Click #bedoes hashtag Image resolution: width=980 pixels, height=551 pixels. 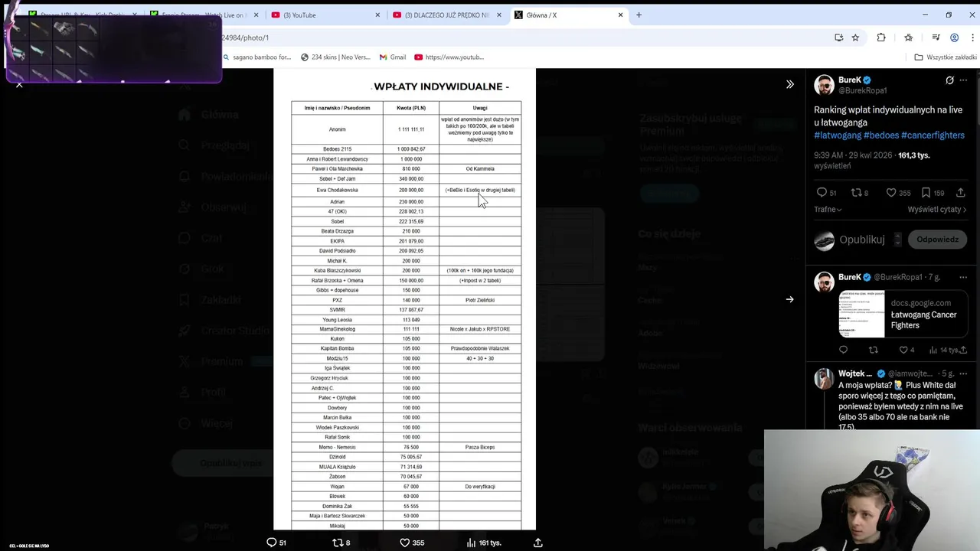(x=881, y=135)
